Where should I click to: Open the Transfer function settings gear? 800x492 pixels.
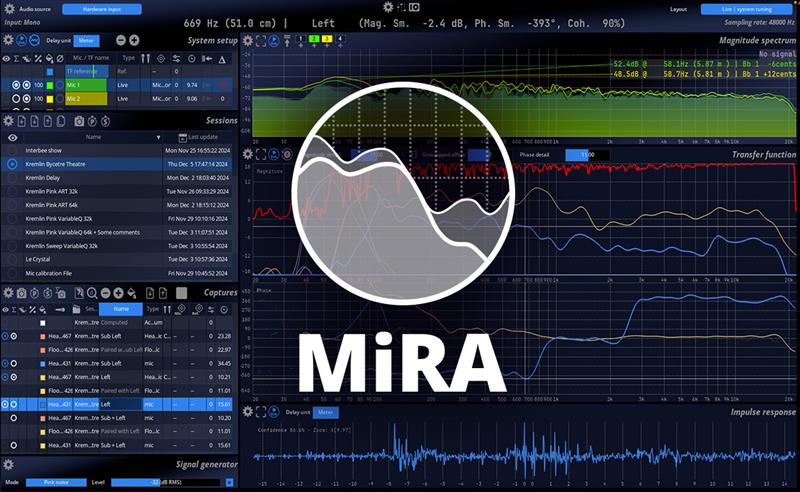[x=248, y=154]
